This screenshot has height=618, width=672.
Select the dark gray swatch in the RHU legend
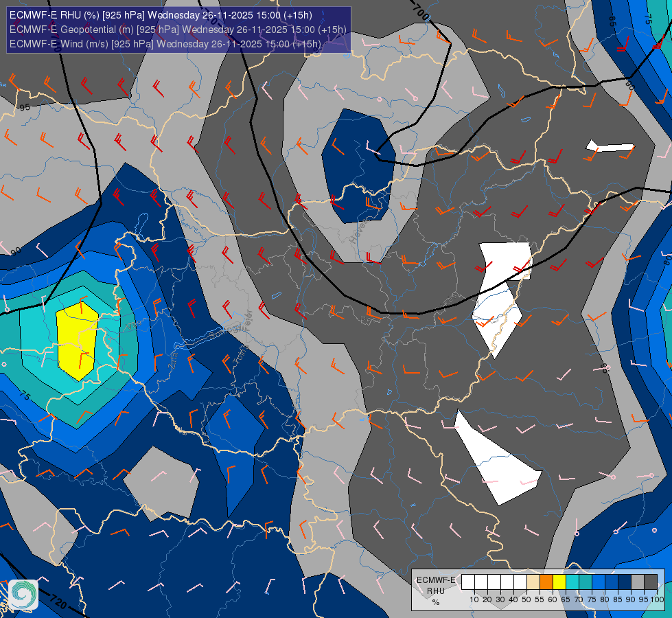651,582
